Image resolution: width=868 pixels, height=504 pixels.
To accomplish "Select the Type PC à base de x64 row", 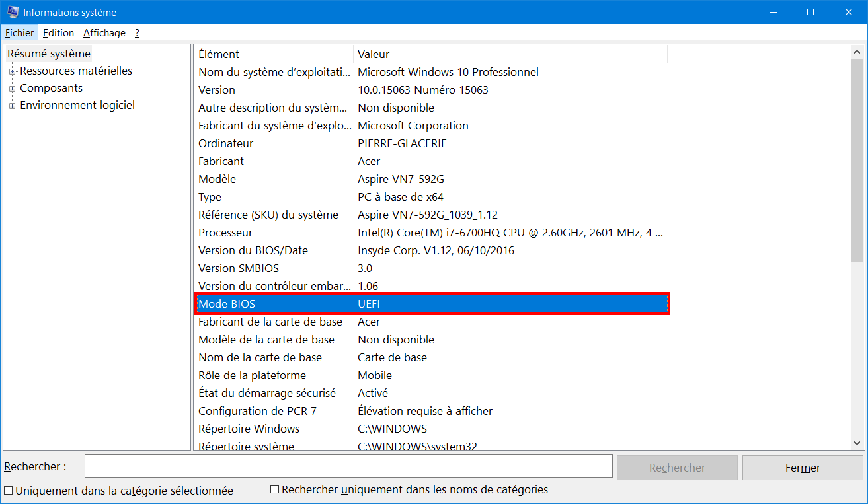I will pyautogui.click(x=431, y=197).
